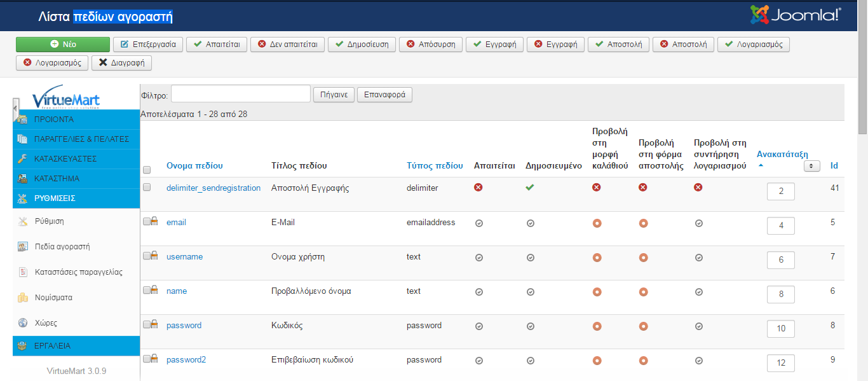Toggle required status for delimiter_sendregistration row
Screen dimensions: 868x381
pyautogui.click(x=478, y=188)
